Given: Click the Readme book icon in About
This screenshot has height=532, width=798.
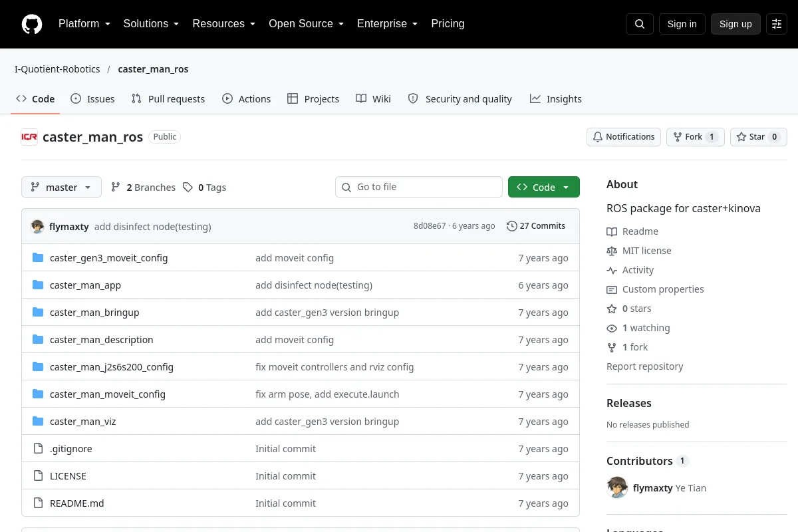Looking at the screenshot, I should [612, 231].
